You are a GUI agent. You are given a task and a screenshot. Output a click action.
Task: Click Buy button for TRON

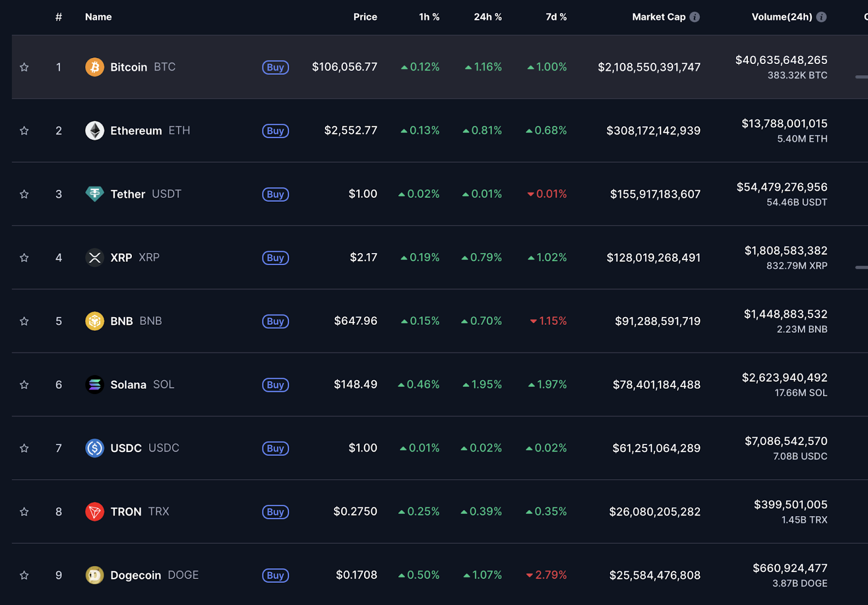(x=276, y=512)
